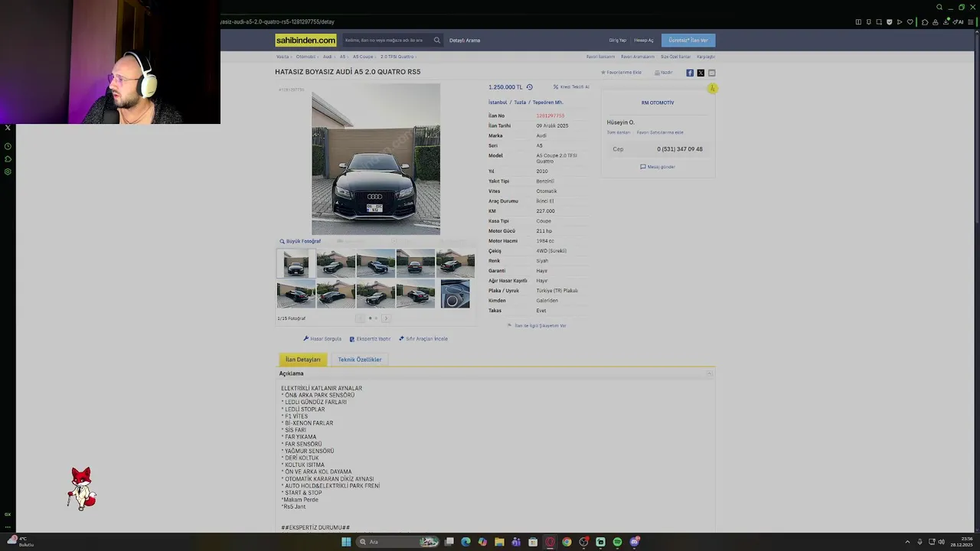Click Favori Satıcılarıma ekle link
Image resolution: width=980 pixels, height=551 pixels.
coord(660,132)
